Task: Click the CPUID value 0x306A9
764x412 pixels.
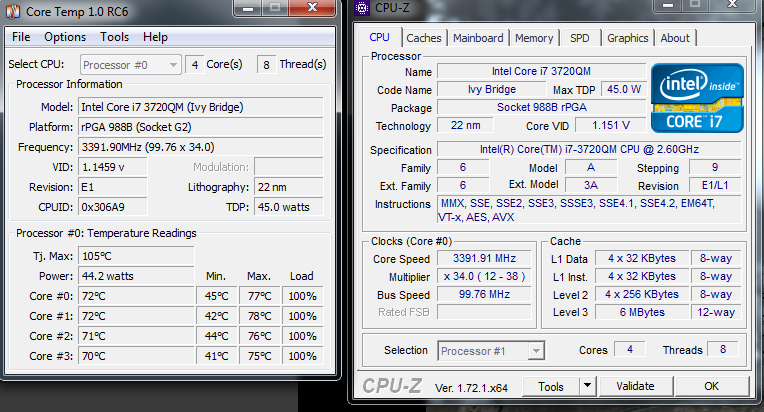Action: tap(113, 207)
